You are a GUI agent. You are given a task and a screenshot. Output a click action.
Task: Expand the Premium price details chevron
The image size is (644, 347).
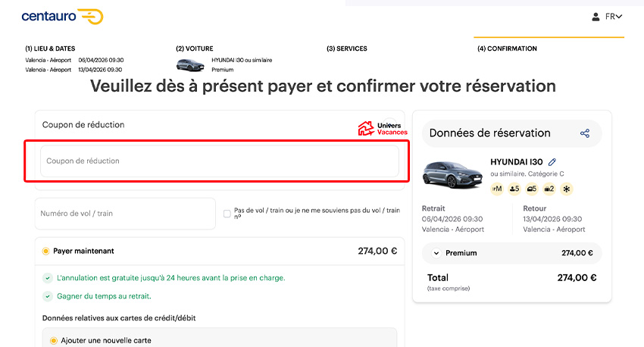coord(436,253)
